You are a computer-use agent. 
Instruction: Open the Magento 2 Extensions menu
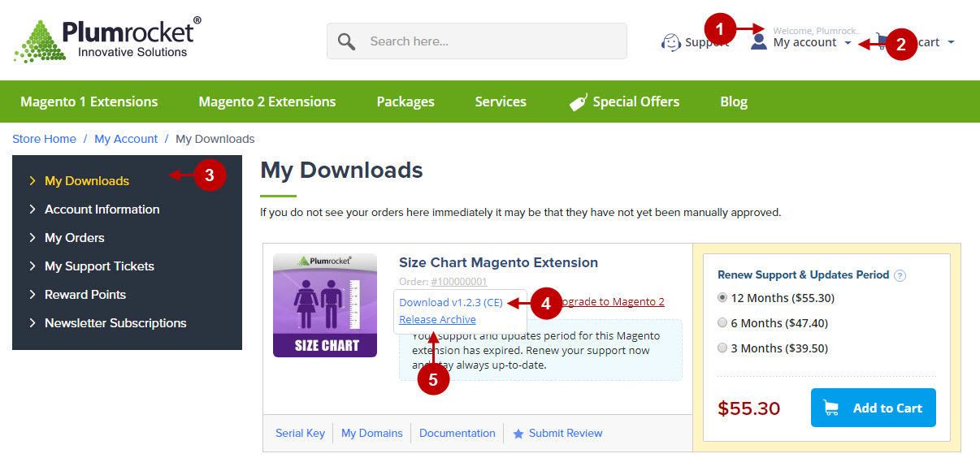(267, 102)
